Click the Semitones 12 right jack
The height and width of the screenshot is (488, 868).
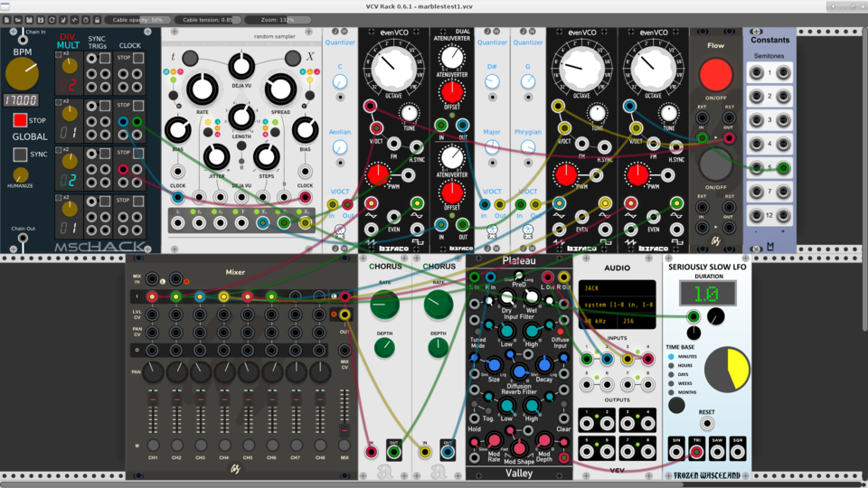click(x=783, y=215)
